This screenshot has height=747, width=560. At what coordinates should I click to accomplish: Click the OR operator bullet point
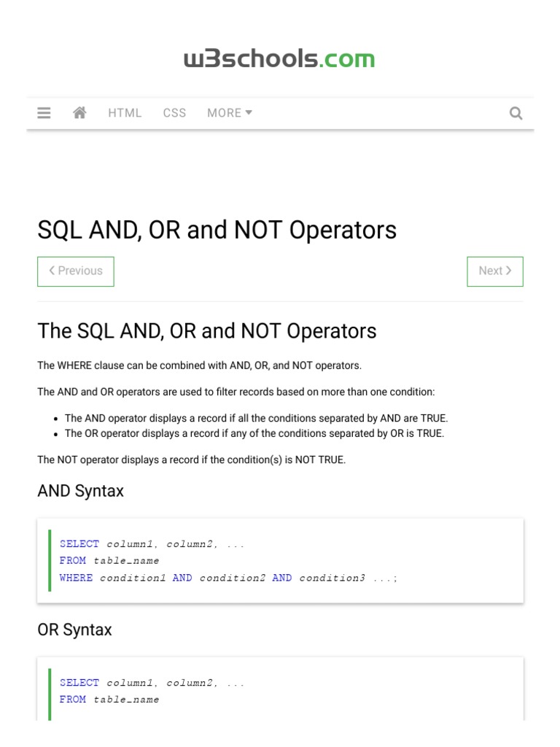tap(254, 433)
